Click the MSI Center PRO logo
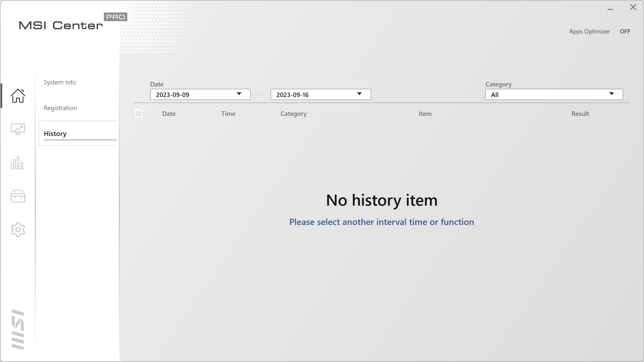Image resolution: width=644 pixels, height=362 pixels. [72, 23]
